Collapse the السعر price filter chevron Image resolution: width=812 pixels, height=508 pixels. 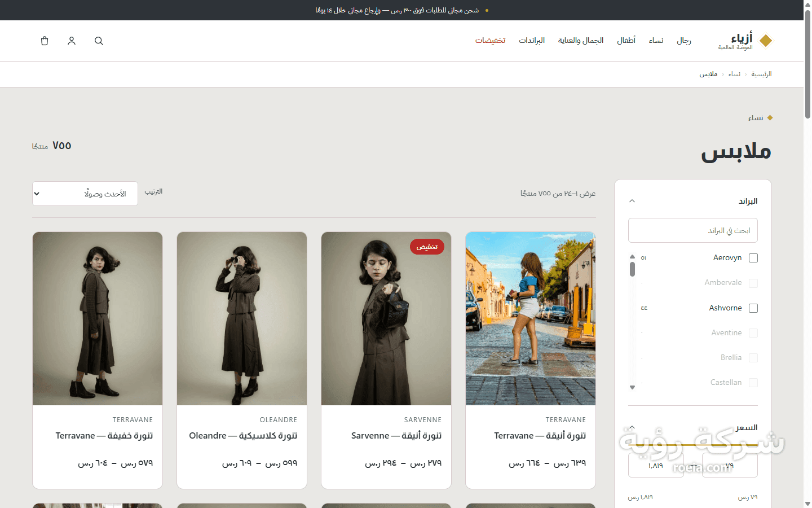point(632,427)
